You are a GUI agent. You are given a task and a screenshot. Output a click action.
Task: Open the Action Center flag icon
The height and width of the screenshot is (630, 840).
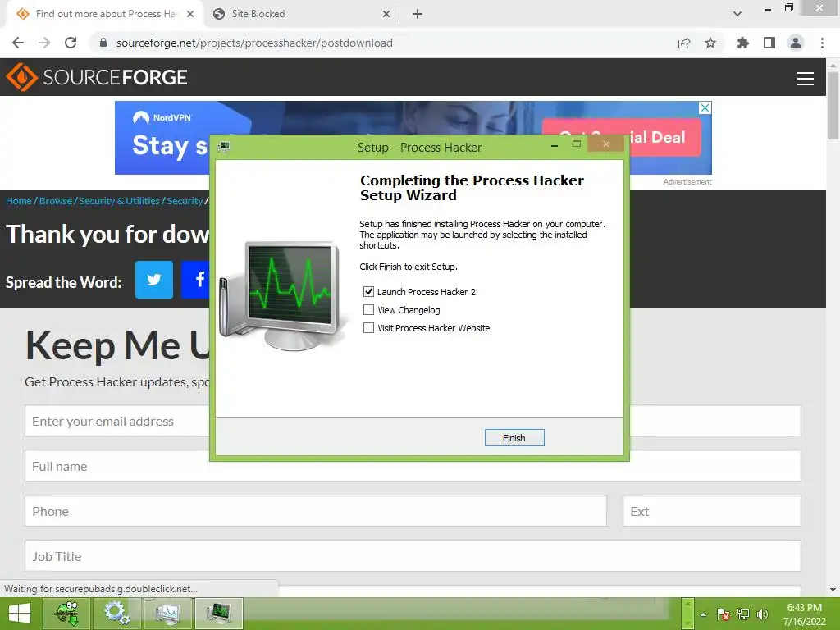[724, 614]
